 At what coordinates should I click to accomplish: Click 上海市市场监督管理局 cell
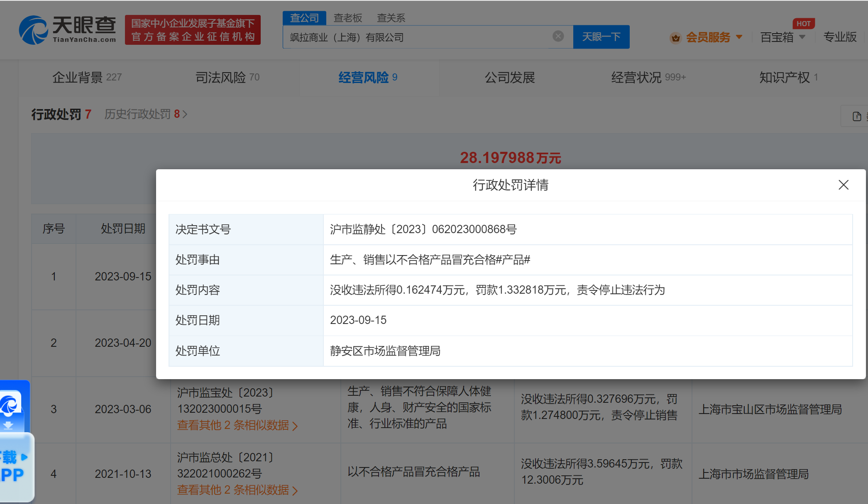point(753,474)
